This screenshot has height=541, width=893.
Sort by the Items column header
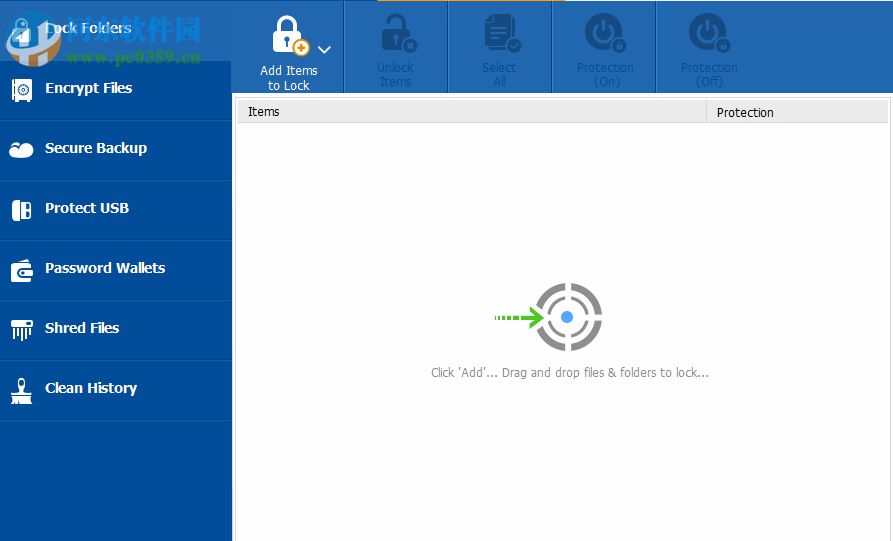click(472, 112)
